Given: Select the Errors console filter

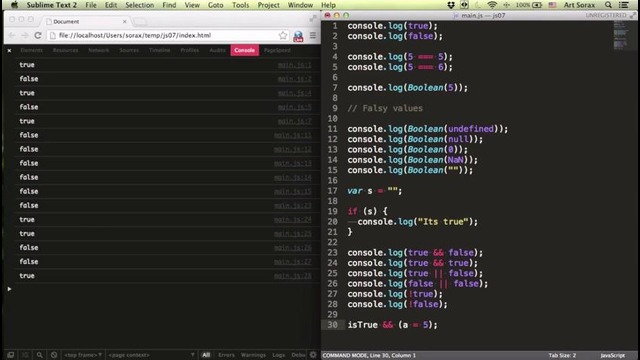Looking at the screenshot, I should pyautogui.click(x=226, y=355).
